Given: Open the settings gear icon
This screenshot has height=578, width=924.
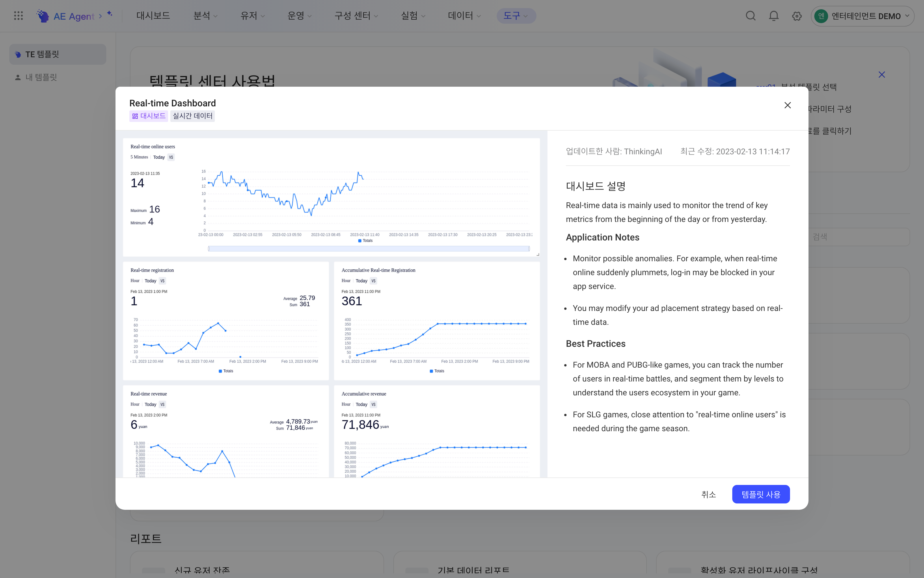Looking at the screenshot, I should [x=796, y=16].
